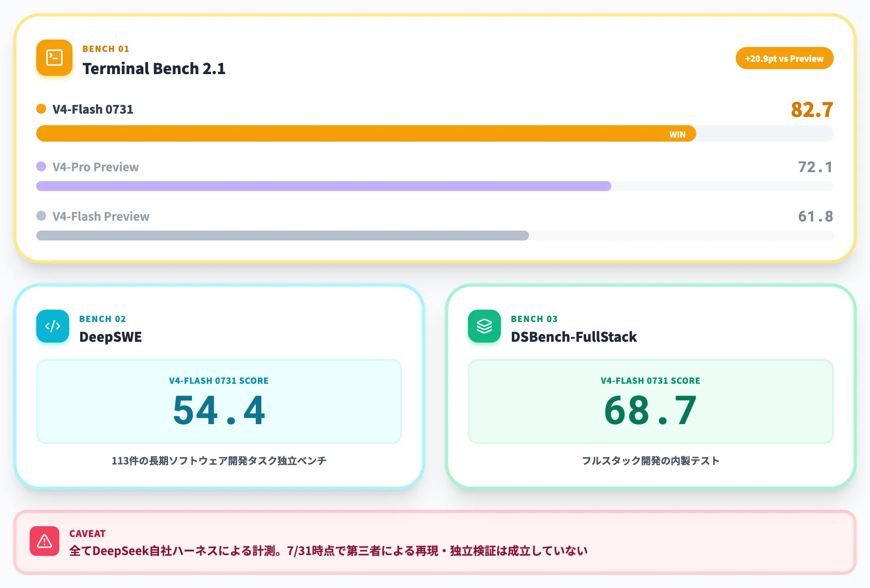The height and width of the screenshot is (588, 870).
Task: Click the orange dot beside V4-Flash 0731
Action: pos(41,109)
